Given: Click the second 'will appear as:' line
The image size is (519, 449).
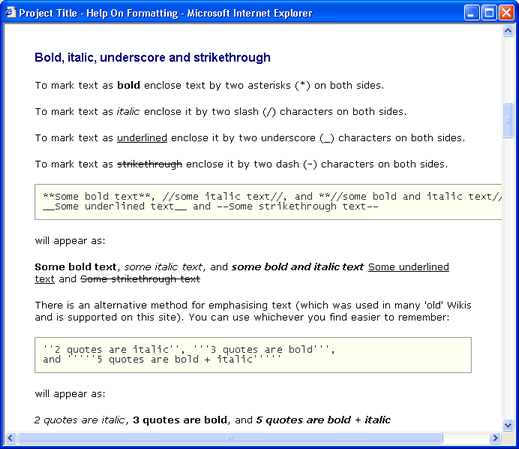Looking at the screenshot, I should [70, 394].
